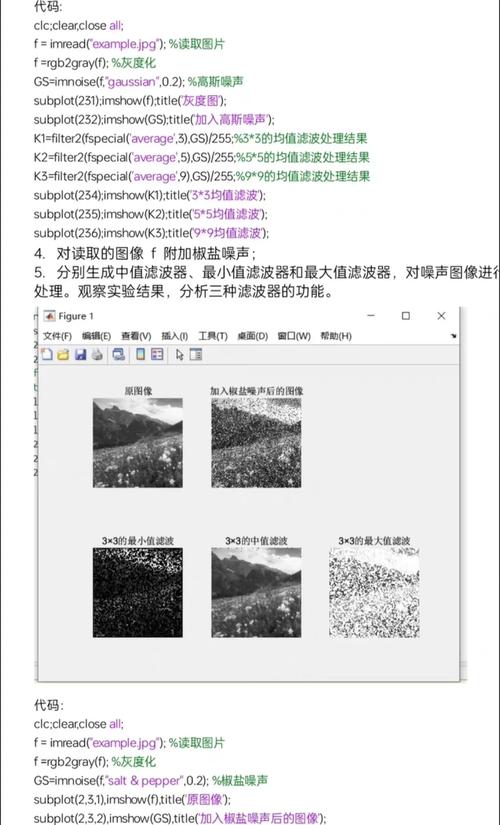This screenshot has height=825, width=500.
Task: Click the dock arrow at menu bar right
Action: click(x=453, y=336)
